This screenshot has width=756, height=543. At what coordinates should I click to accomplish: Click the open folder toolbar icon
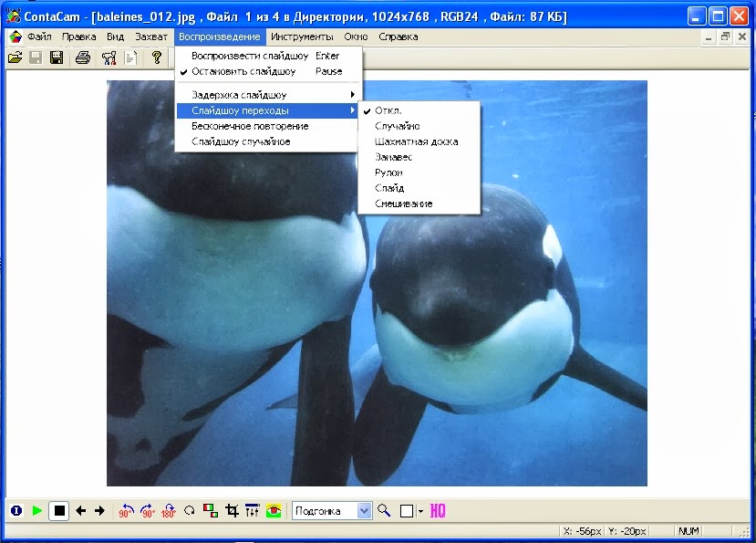pyautogui.click(x=15, y=57)
